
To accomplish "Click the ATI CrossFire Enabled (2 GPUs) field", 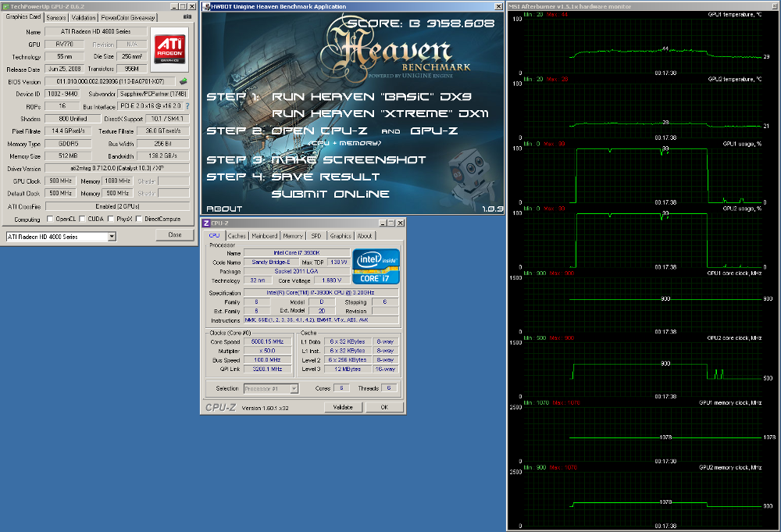I will [x=117, y=206].
